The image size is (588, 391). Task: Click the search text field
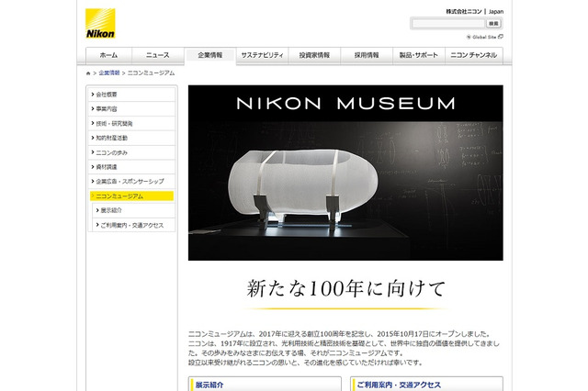tap(448, 24)
